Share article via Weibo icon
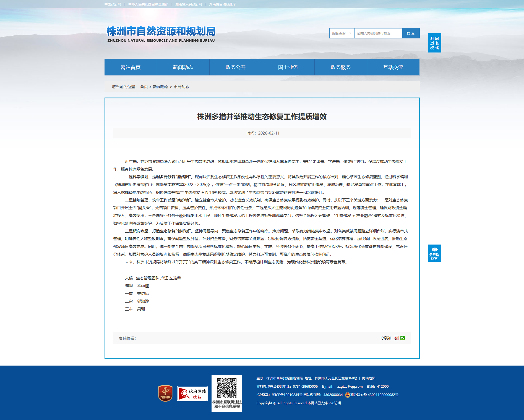Screen dimensions: 524x420 click(396, 338)
